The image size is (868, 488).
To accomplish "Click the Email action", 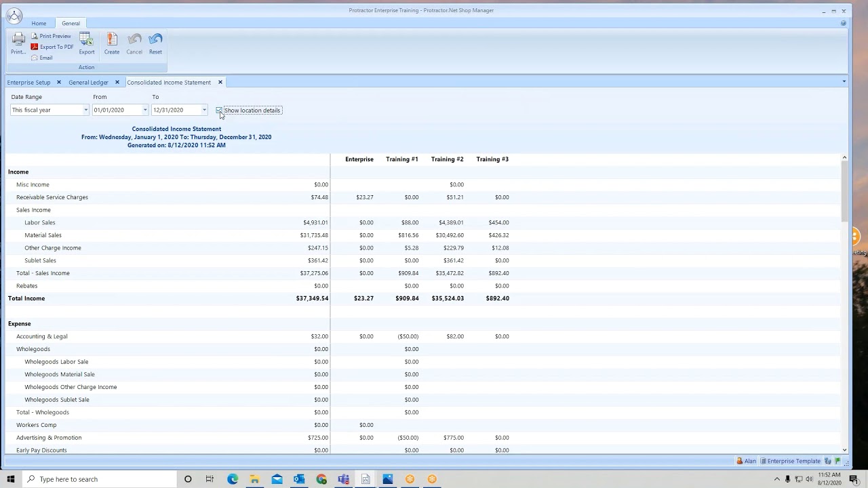I will (42, 58).
